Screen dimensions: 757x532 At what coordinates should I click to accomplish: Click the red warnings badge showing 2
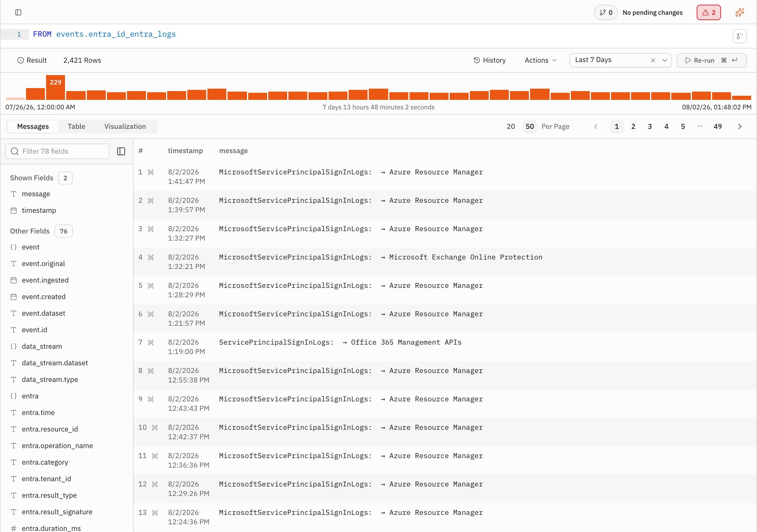709,12
